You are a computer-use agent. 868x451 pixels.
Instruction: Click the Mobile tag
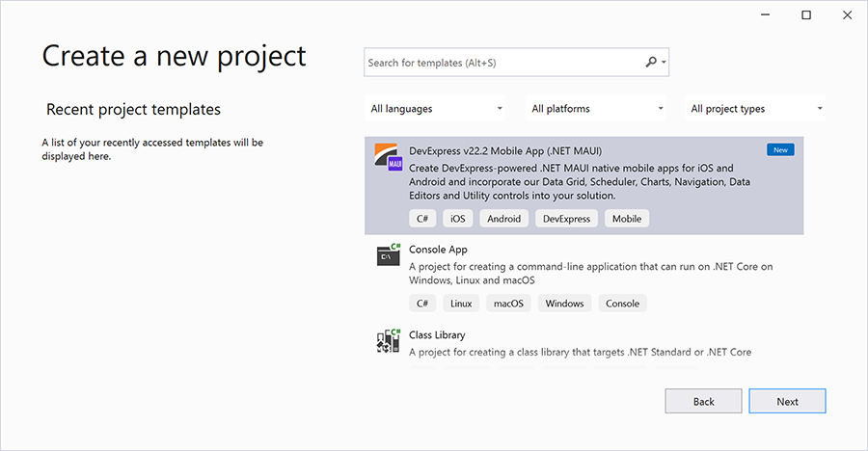tap(627, 219)
